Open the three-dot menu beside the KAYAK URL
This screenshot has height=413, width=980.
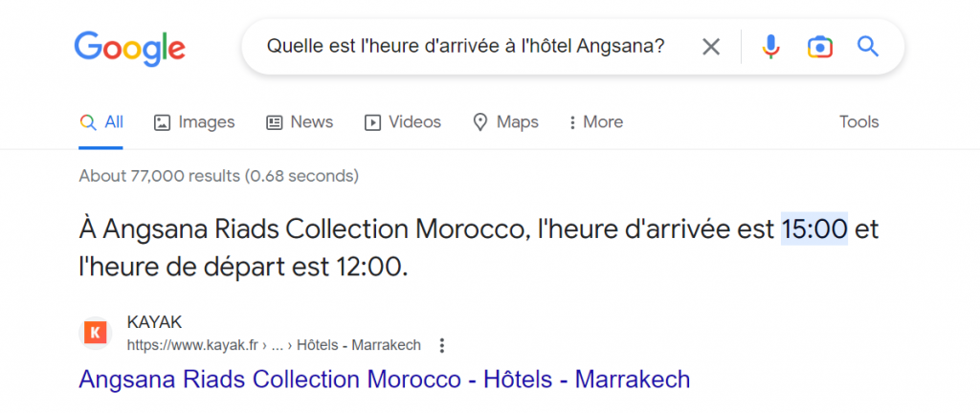coord(441,345)
